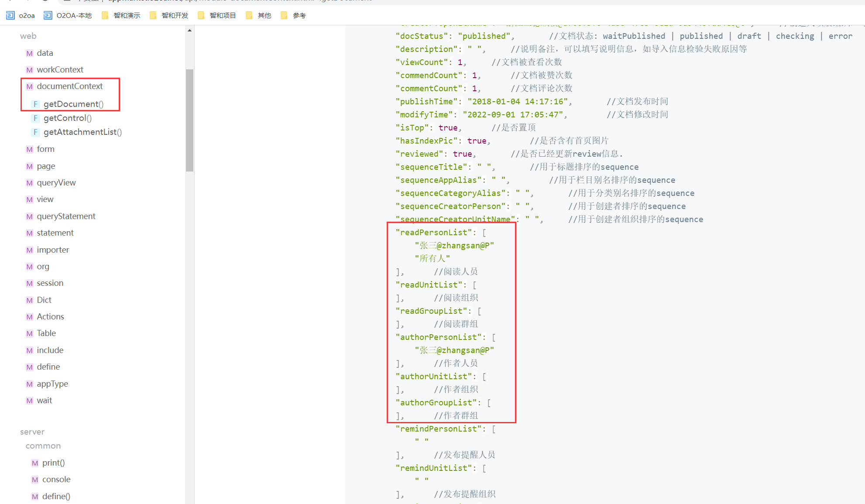Image resolution: width=865 pixels, height=504 pixels.
Task: Open the server print() method
Action: 53,463
